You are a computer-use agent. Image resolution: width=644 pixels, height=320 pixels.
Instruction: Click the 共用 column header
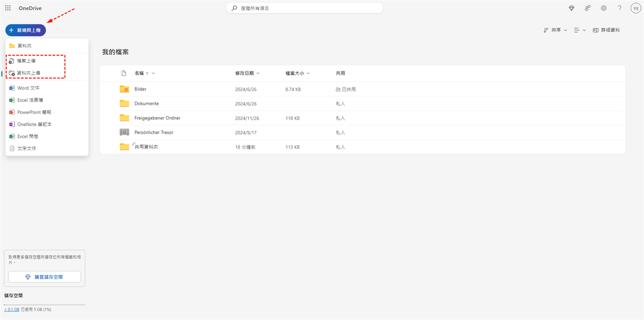[x=340, y=73]
